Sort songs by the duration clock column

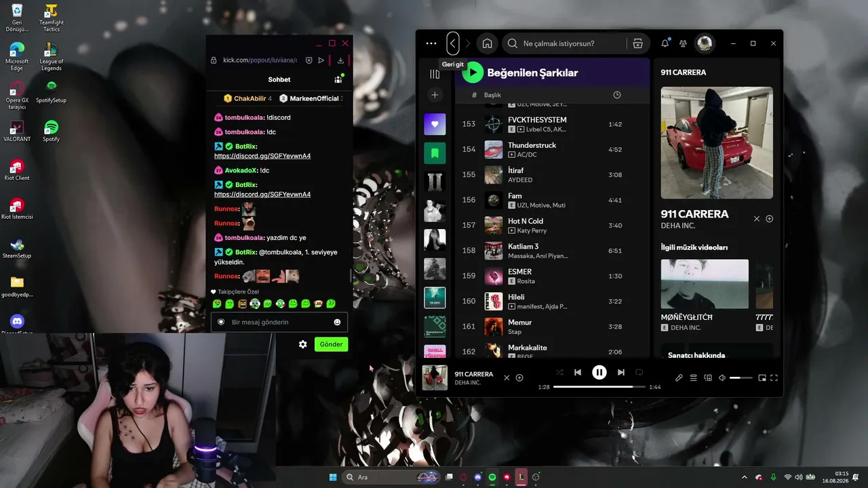coord(616,95)
